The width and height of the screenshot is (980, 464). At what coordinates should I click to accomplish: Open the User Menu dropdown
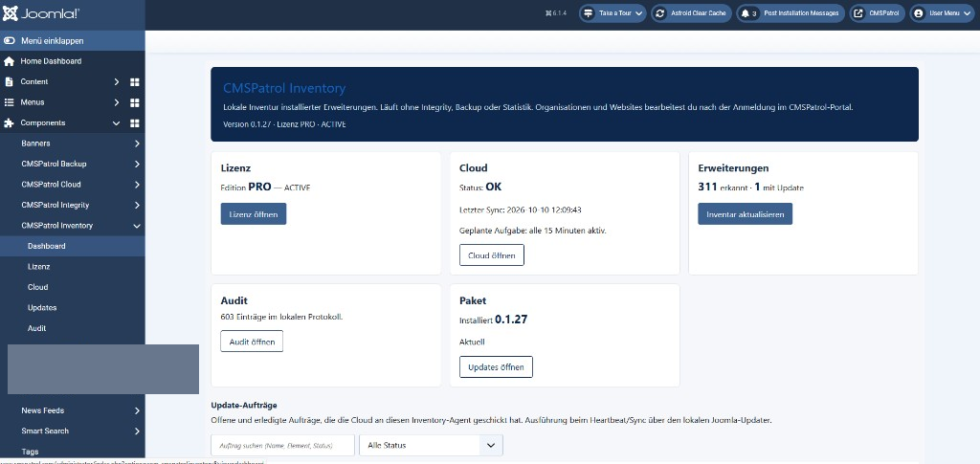click(x=943, y=13)
